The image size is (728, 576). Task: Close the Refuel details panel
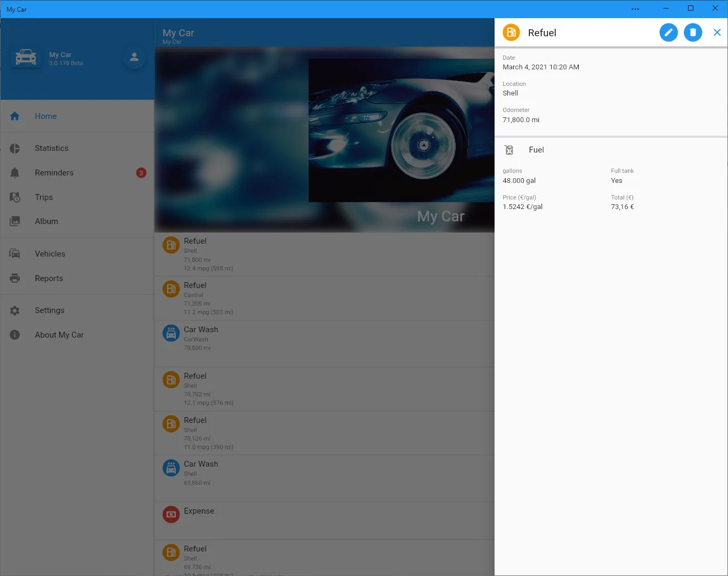[x=717, y=33]
